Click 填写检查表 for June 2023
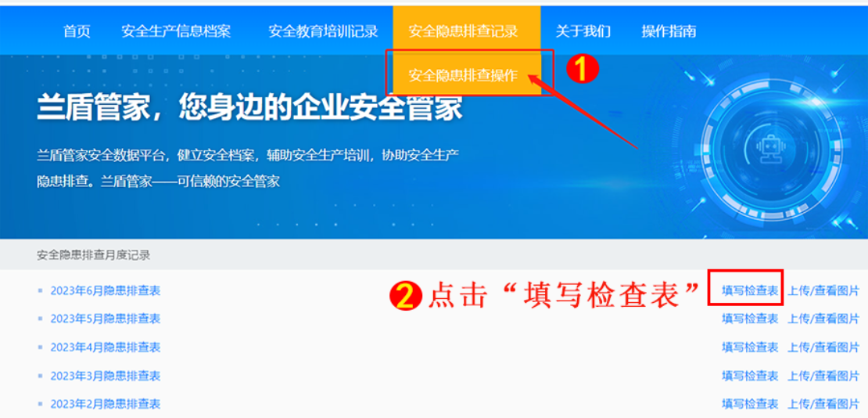 tap(750, 290)
